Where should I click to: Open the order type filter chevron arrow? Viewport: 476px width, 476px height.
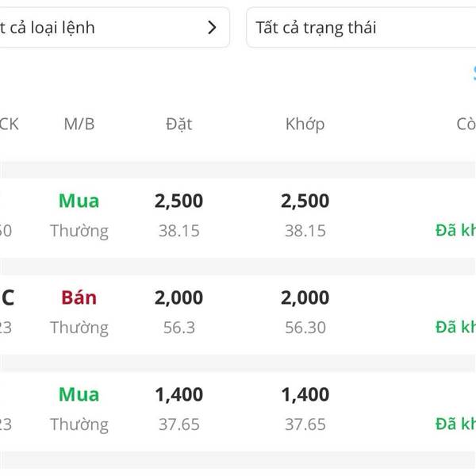pos(212,28)
